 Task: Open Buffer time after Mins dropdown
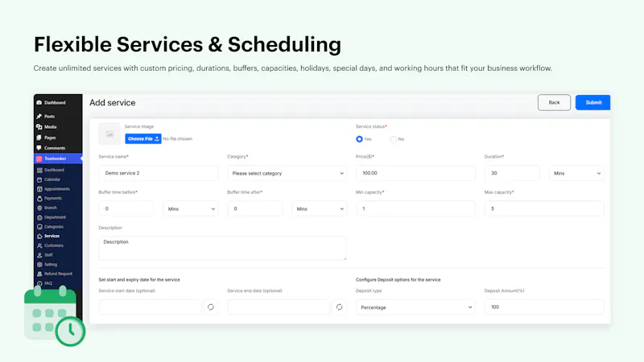click(319, 209)
